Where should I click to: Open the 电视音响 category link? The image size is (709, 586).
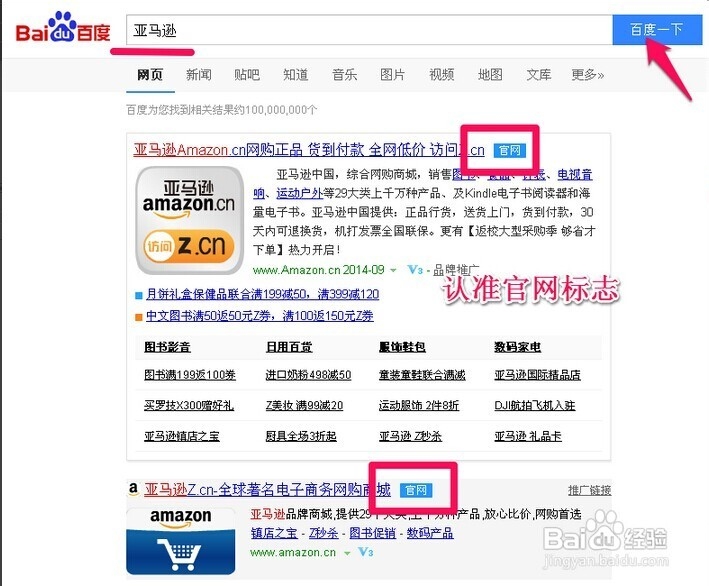point(575,175)
